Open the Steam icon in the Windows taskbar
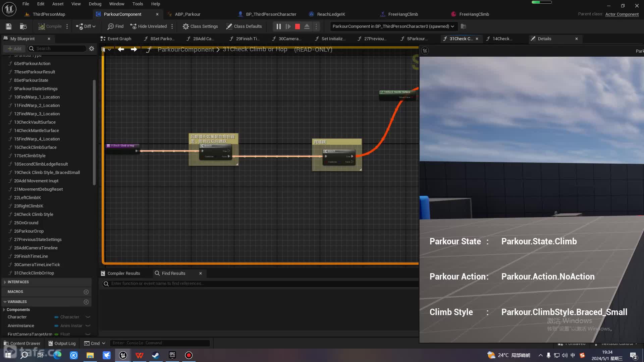This screenshot has height=362, width=644. click(156, 355)
